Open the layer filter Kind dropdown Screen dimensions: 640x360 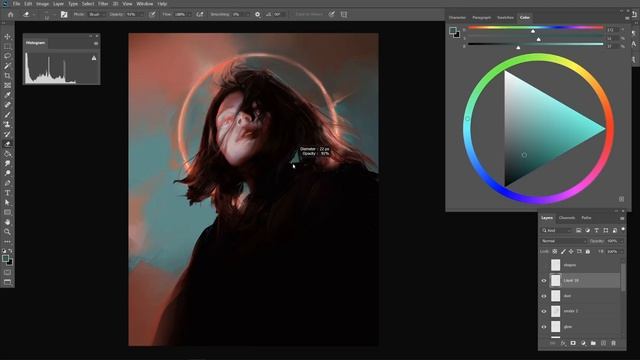[556, 231]
